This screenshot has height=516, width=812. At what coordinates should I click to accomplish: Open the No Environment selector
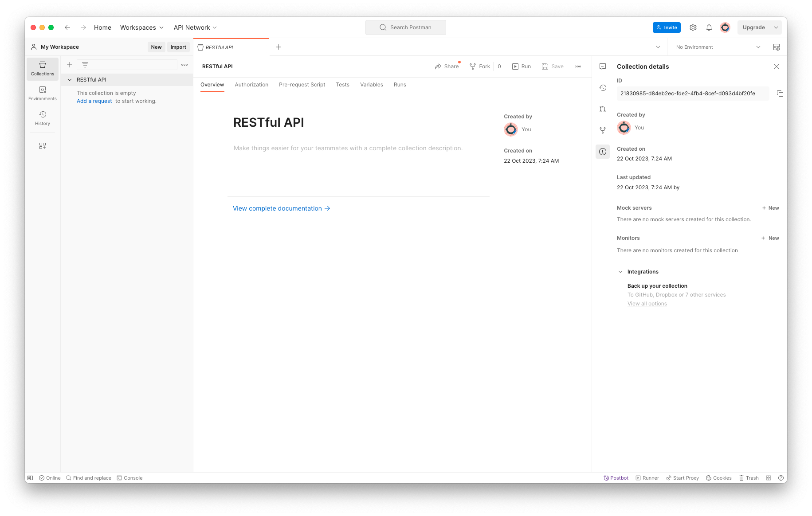718,47
